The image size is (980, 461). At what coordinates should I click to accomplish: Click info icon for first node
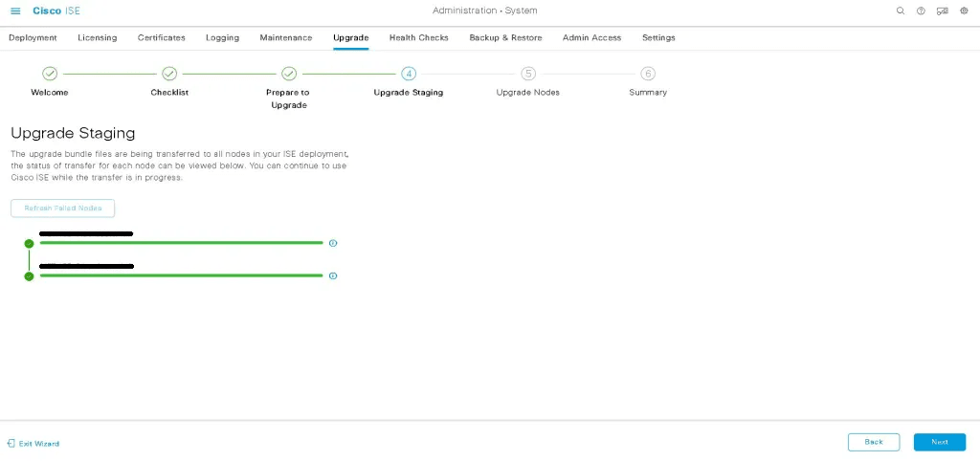point(333,243)
